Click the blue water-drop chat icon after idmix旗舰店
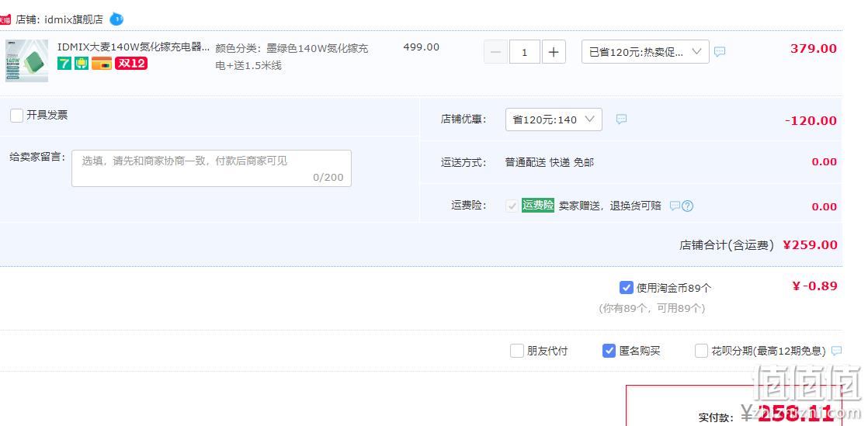 (x=116, y=19)
